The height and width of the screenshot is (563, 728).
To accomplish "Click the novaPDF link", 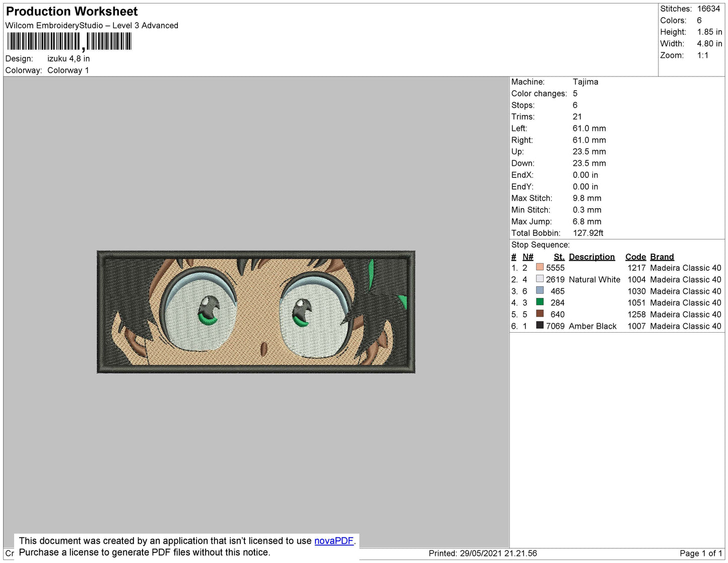I will pos(334,541).
